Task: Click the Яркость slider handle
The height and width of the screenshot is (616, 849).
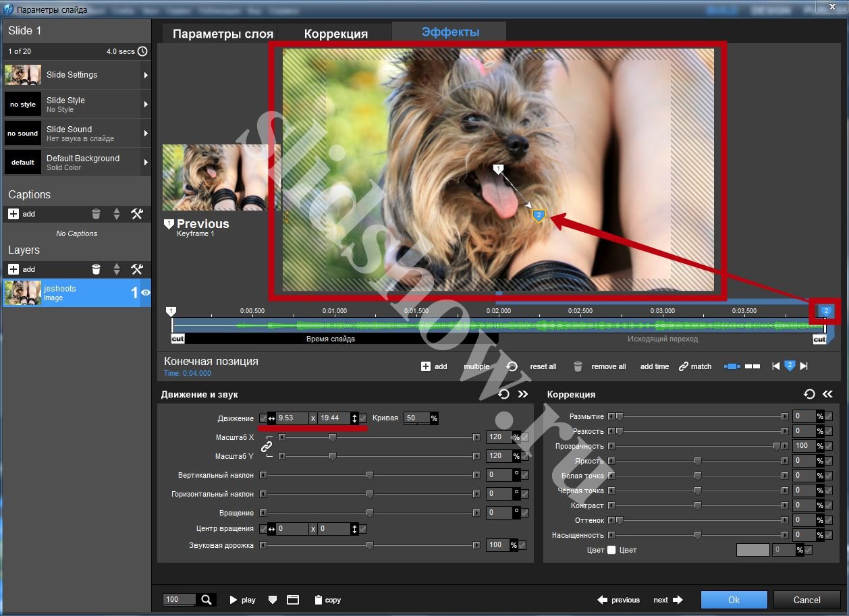Action: [x=698, y=461]
